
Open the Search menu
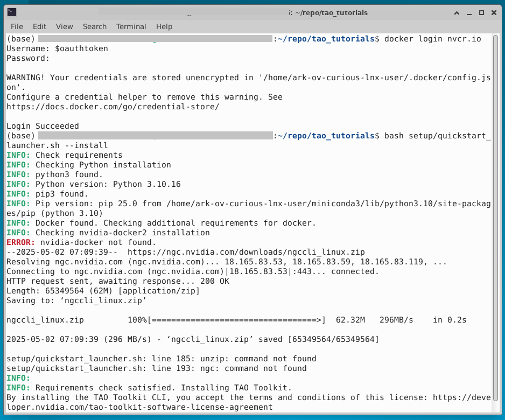(94, 26)
